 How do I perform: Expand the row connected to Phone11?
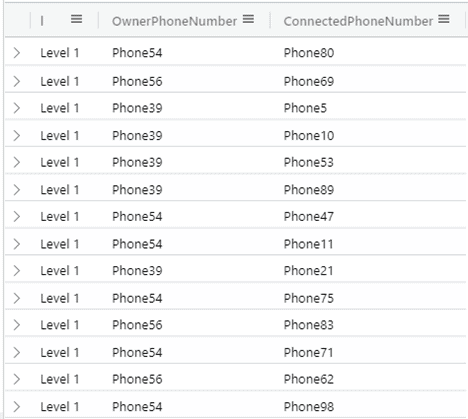coord(17,244)
